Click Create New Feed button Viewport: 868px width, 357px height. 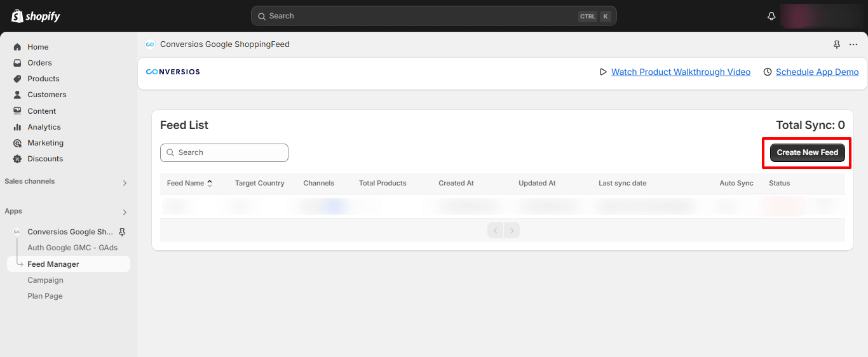pos(808,152)
